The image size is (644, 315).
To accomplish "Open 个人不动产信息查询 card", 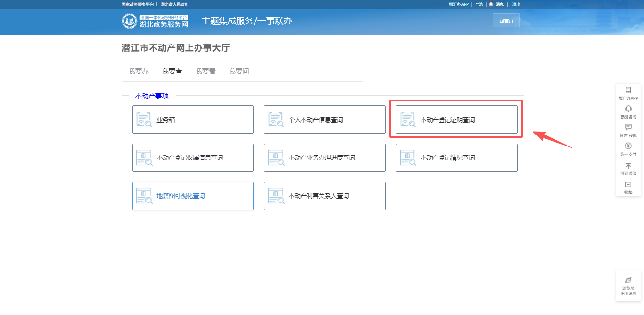I will click(324, 120).
